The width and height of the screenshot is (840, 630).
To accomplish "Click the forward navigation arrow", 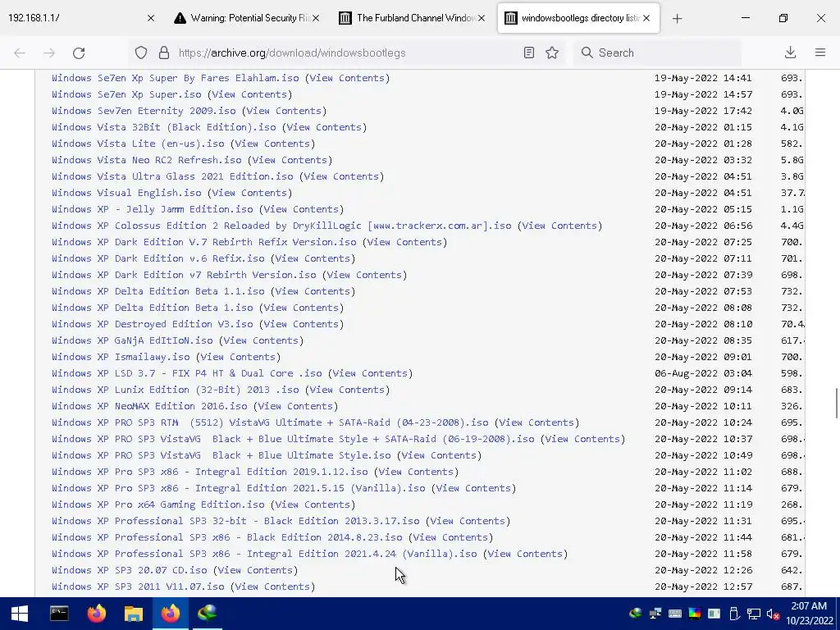I will coord(49,52).
